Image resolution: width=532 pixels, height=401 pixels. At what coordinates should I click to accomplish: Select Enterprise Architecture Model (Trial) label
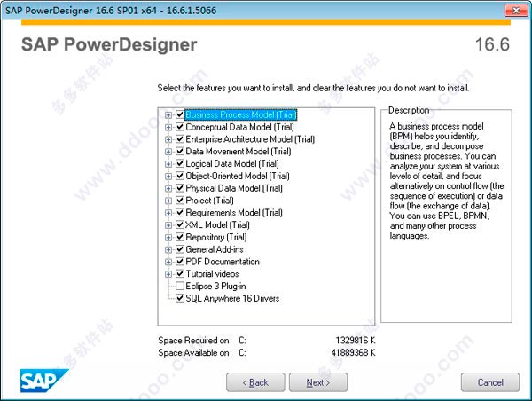point(250,139)
